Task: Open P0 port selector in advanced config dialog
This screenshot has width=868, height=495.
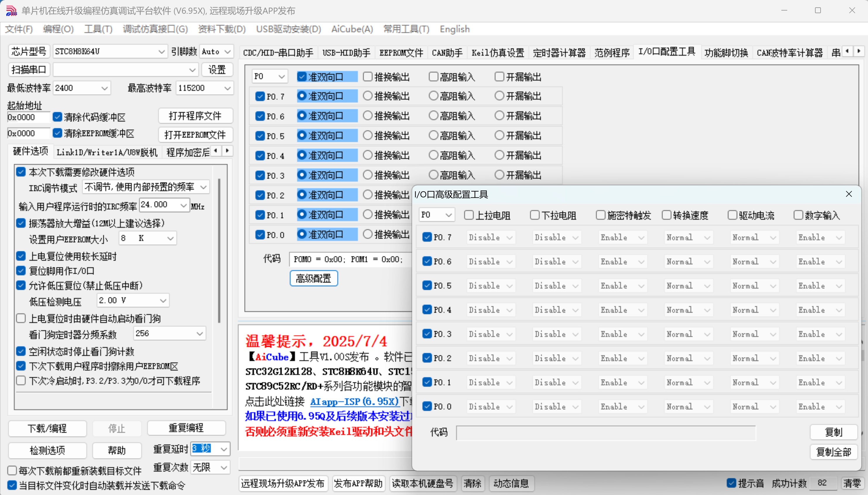Action: point(448,215)
